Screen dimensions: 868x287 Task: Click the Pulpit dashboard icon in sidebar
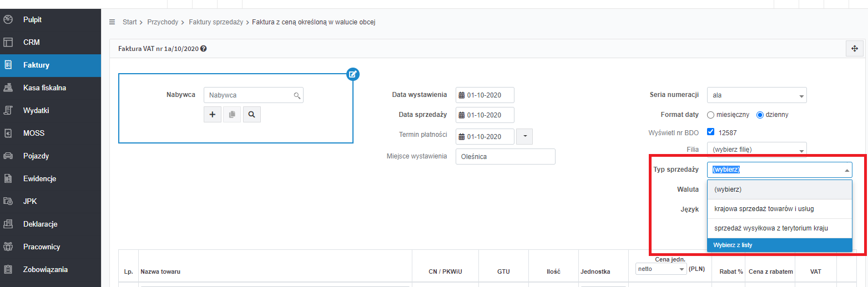pos(8,19)
